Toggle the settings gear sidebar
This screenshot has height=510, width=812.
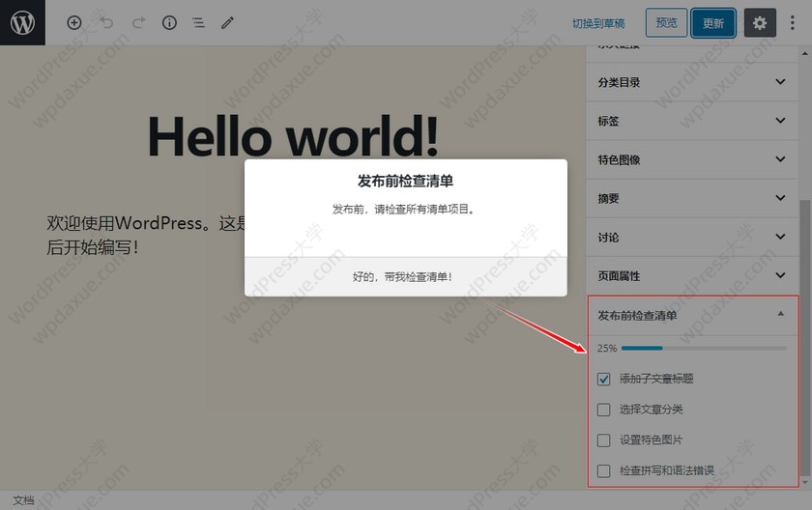coord(760,23)
